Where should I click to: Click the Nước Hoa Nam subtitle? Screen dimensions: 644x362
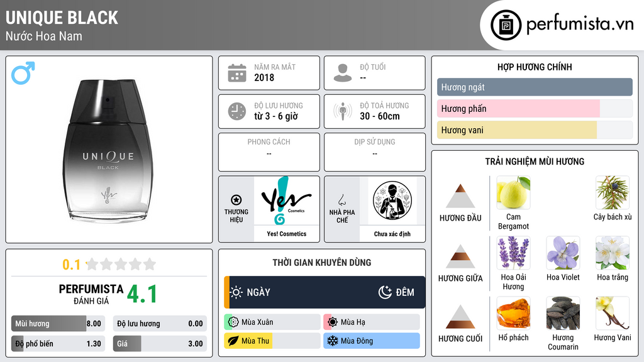coord(43,36)
